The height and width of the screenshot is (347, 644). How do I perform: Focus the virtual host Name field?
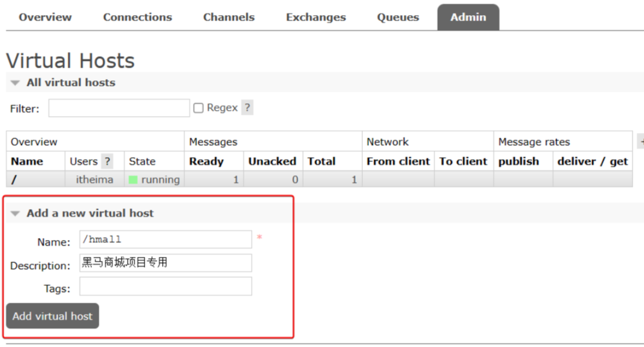(165, 239)
